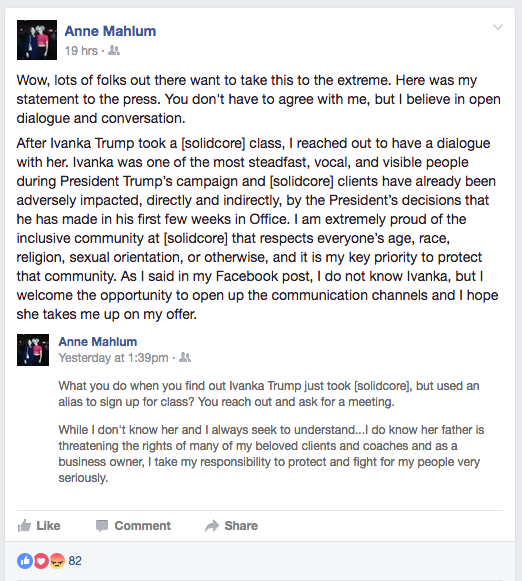Open Anne Mahlum's name link in post header
522x581 pixels.
(x=110, y=31)
